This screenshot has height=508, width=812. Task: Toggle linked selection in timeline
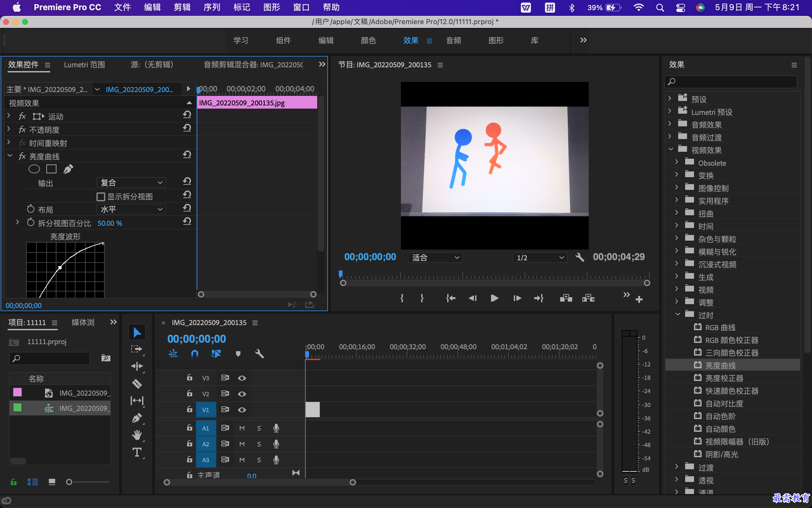click(x=216, y=354)
